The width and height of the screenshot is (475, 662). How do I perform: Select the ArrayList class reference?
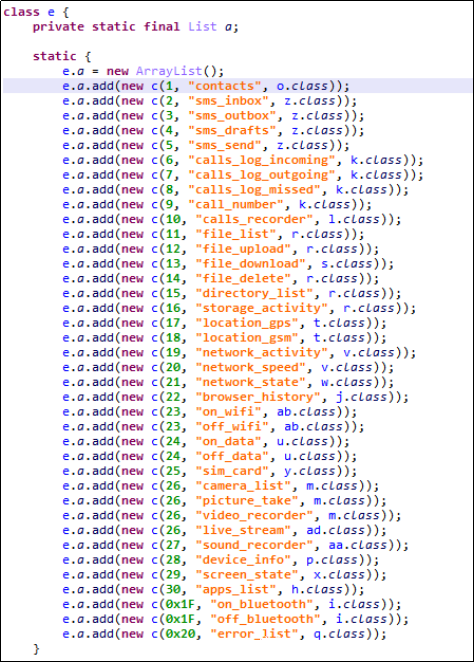pos(169,71)
